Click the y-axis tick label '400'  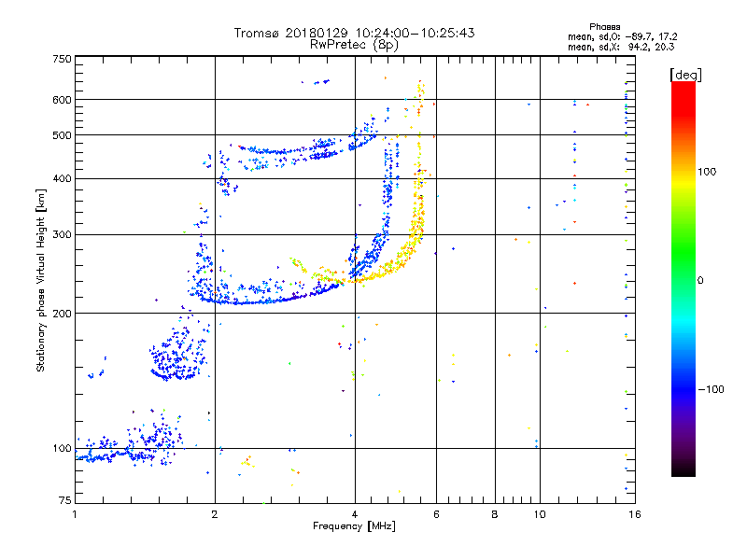click(x=62, y=179)
